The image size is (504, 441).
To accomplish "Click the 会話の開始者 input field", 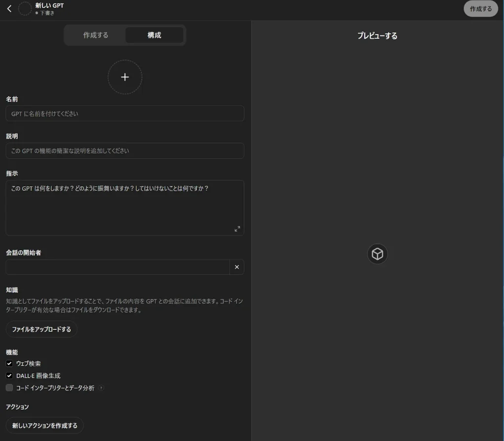I will click(118, 267).
